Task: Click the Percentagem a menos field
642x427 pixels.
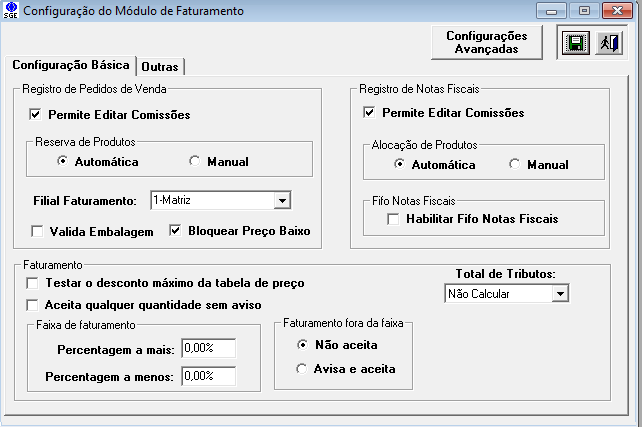Action: pyautogui.click(x=208, y=376)
